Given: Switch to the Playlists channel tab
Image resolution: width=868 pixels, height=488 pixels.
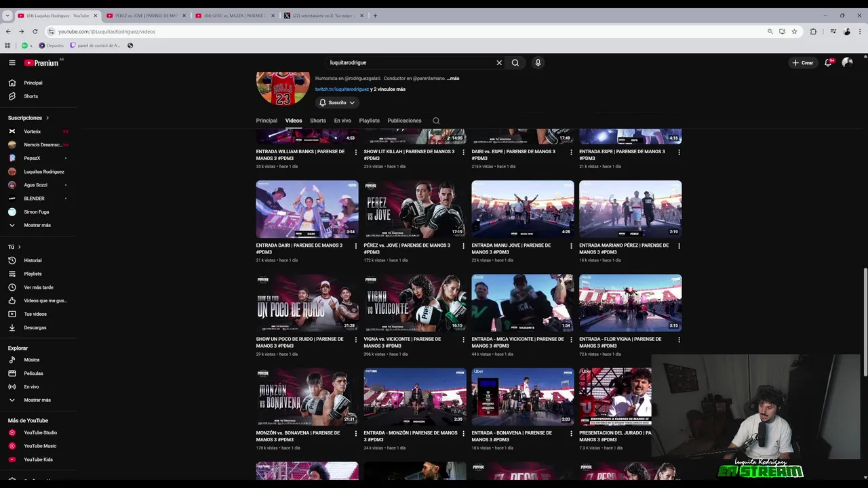Looking at the screenshot, I should [370, 121].
